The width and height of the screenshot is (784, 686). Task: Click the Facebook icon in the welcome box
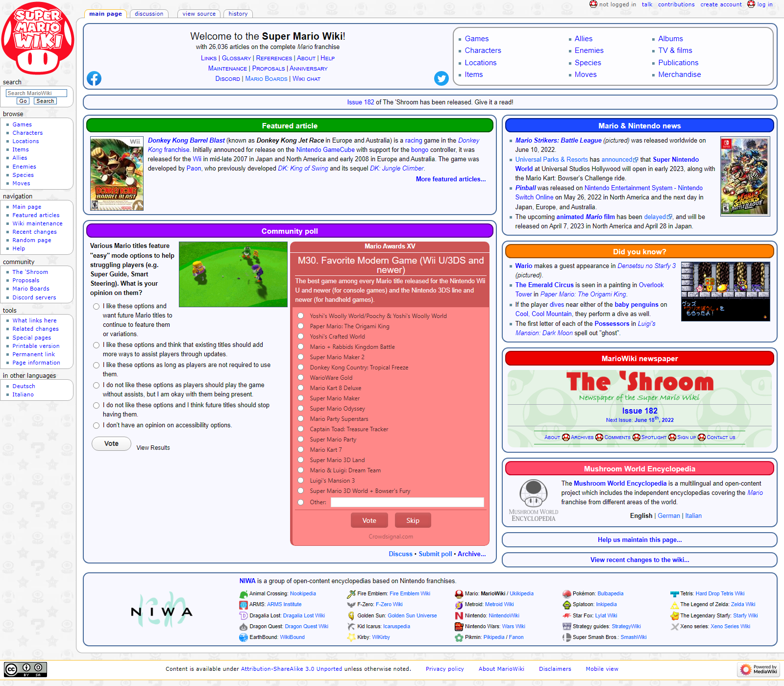coord(94,78)
